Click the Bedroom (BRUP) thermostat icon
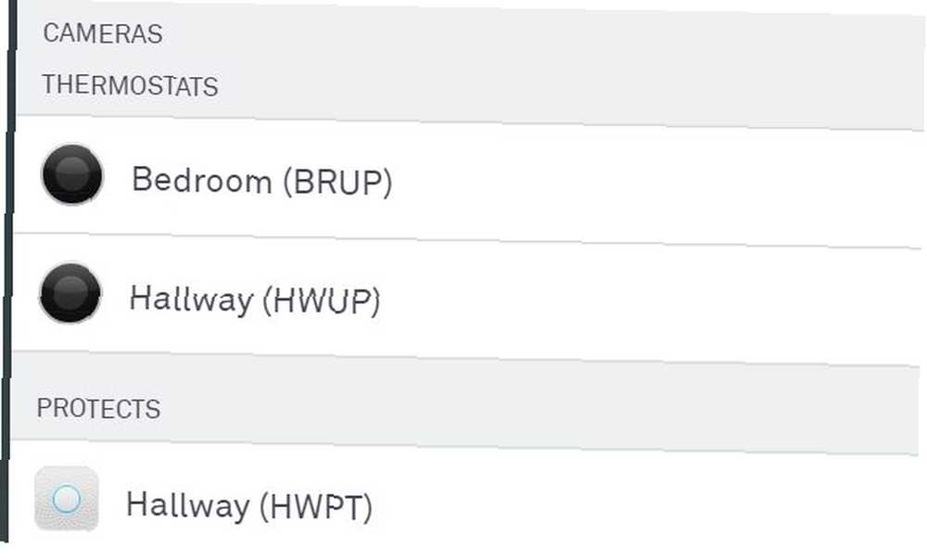 click(x=72, y=174)
